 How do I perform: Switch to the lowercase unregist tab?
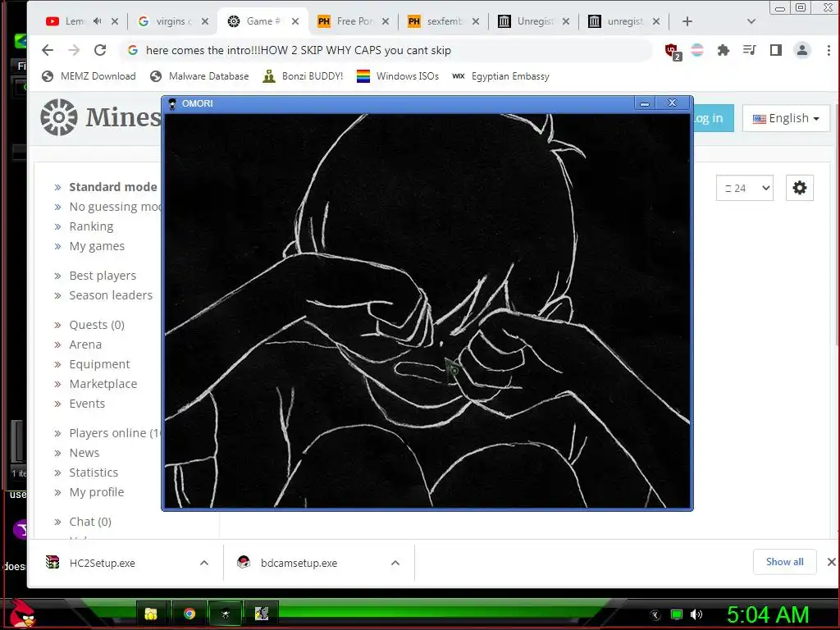tap(624, 21)
